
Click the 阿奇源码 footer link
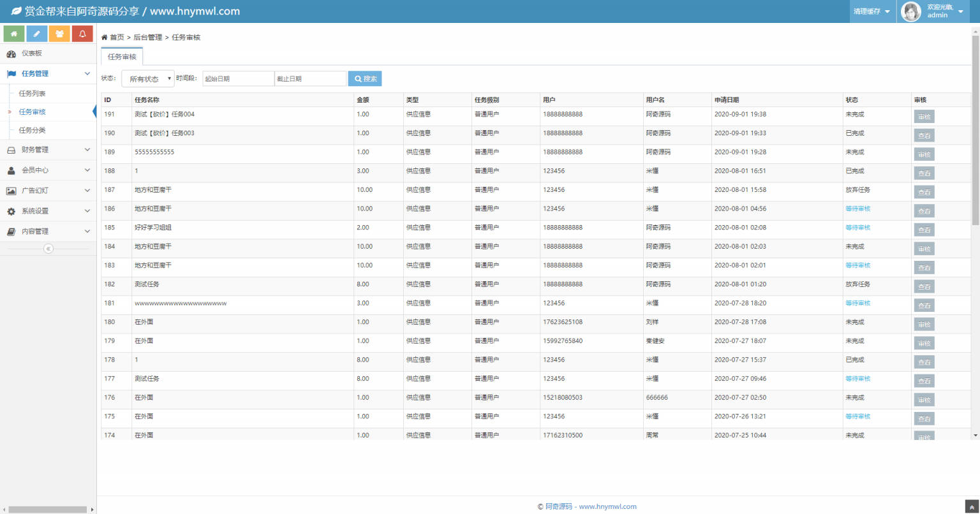tap(558, 507)
